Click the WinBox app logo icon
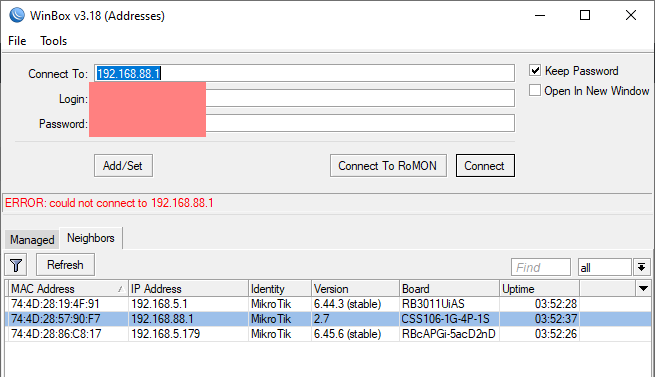This screenshot has height=377, width=655. pos(17,15)
